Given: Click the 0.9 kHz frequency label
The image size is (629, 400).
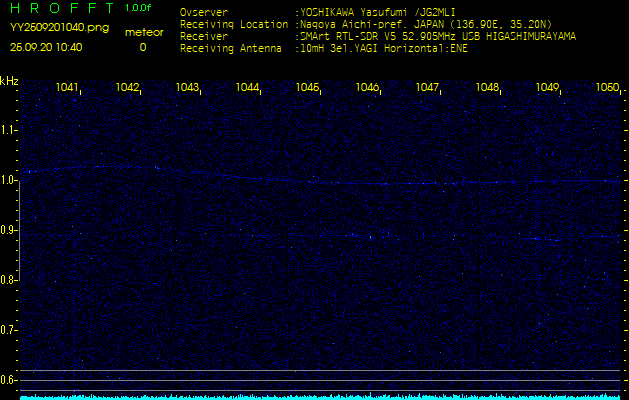Looking at the screenshot, I should pyautogui.click(x=9, y=230).
